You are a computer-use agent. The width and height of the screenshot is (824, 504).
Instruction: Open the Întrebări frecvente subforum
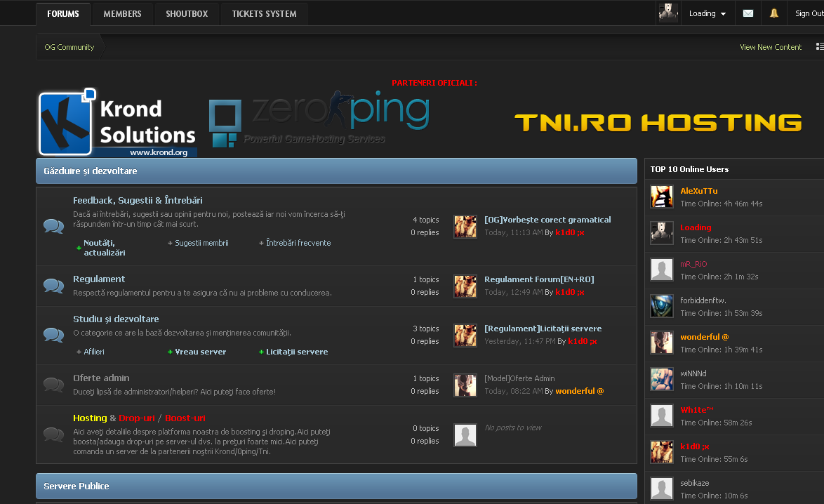(298, 243)
